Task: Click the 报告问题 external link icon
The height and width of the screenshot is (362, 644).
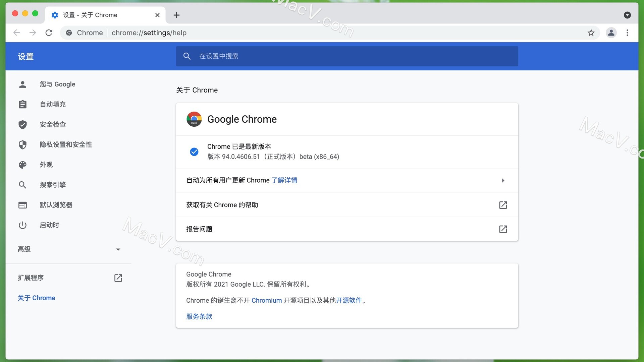Action: (x=503, y=229)
